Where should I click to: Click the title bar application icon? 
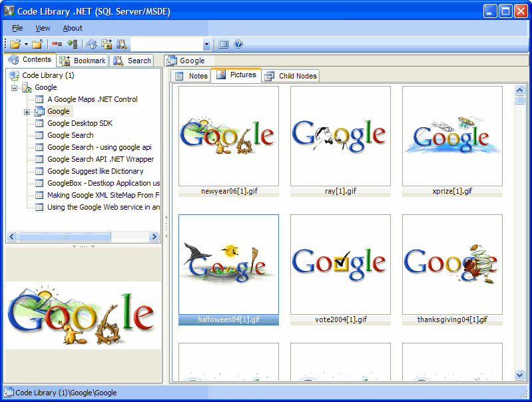click(x=9, y=11)
